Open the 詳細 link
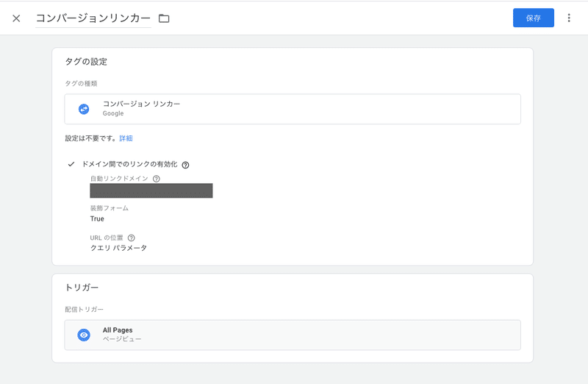 tap(126, 138)
